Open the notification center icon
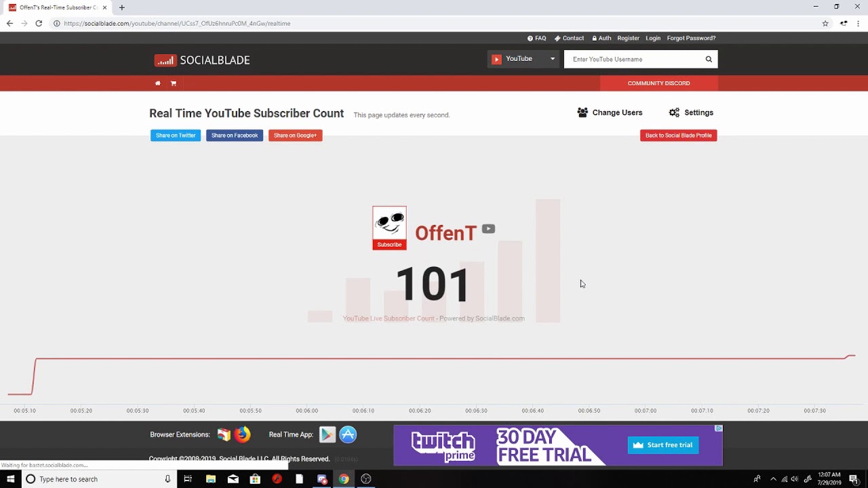The height and width of the screenshot is (488, 868). [853, 479]
